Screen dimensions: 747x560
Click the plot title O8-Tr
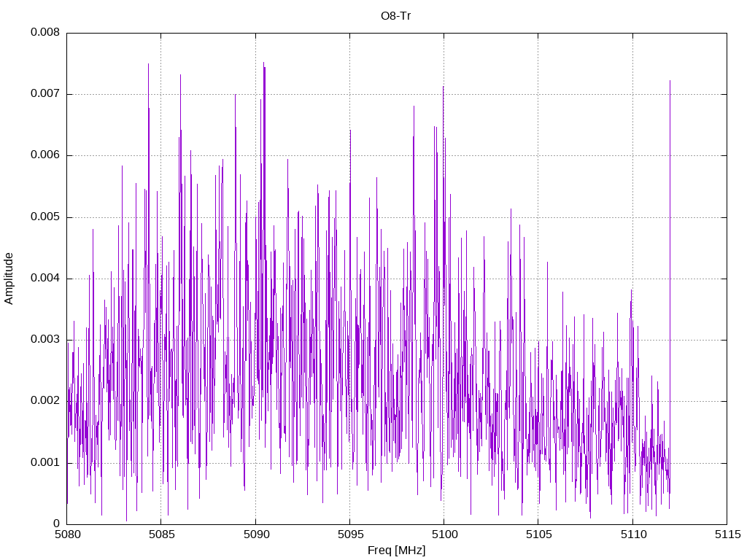395,16
